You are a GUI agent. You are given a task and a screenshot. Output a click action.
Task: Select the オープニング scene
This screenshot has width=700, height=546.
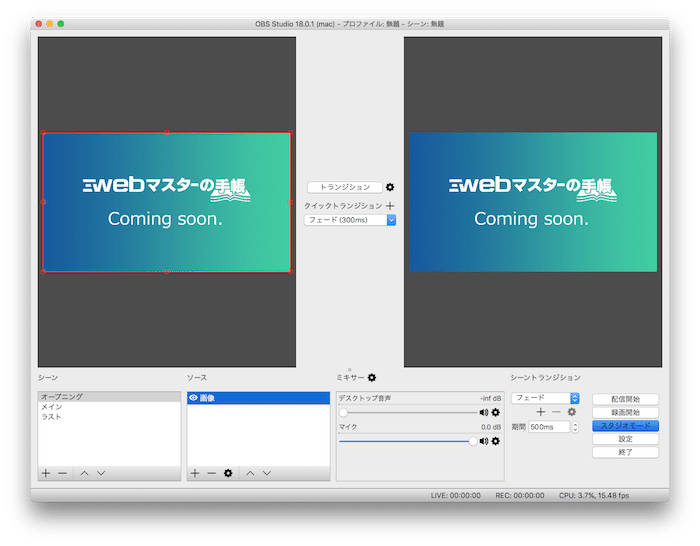(109, 396)
